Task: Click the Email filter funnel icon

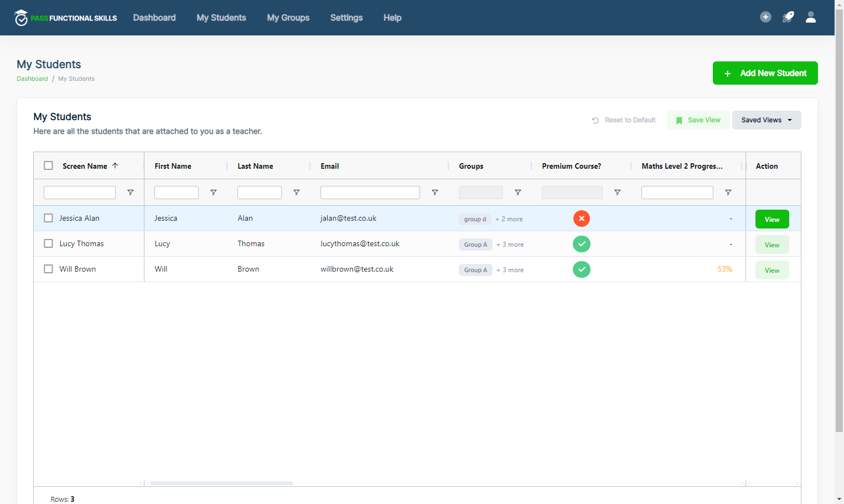Action: pyautogui.click(x=435, y=193)
